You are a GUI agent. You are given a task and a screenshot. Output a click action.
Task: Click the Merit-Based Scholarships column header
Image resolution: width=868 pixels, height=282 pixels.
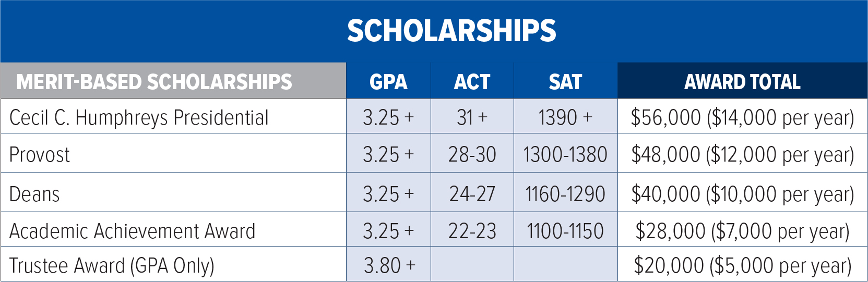pyautogui.click(x=154, y=82)
